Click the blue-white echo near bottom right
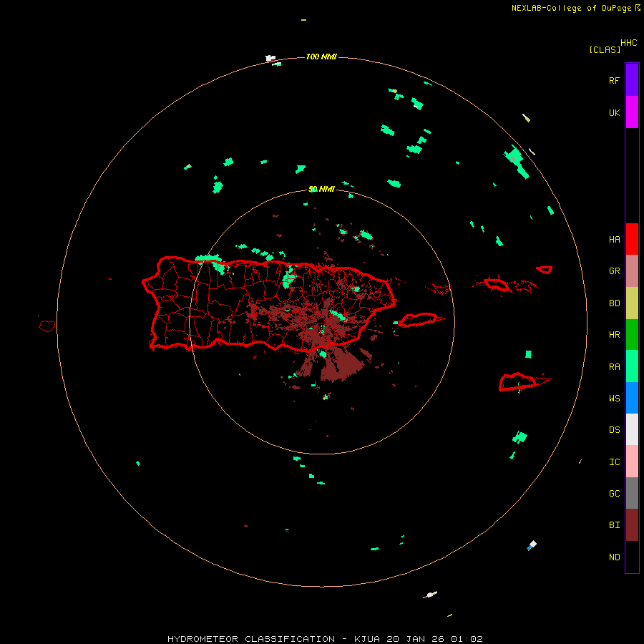Viewport: 644px width, 644px height. coord(532,545)
